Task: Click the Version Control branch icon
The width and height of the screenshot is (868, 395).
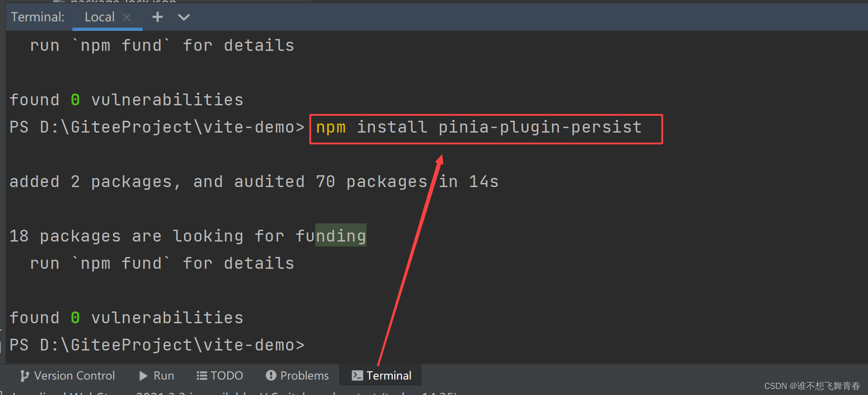Action: (x=25, y=375)
